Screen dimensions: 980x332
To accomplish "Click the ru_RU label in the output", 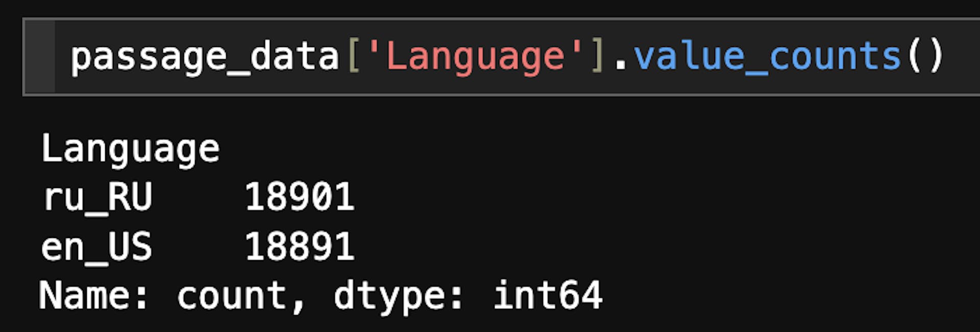I will [97, 198].
